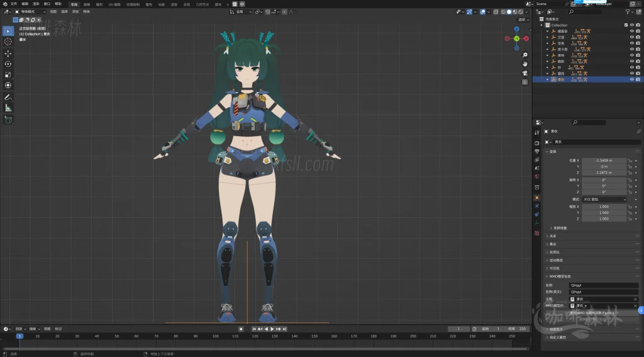The image size is (644, 357).
Task: Add new workspace with plus button
Action: pyautogui.click(x=228, y=4)
